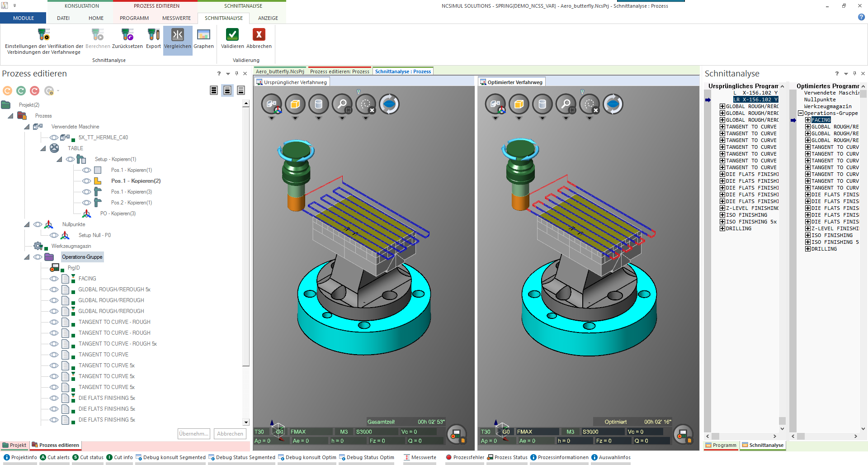
Task: Switch to the MESSWERTE ribbon tab
Action: tap(176, 18)
